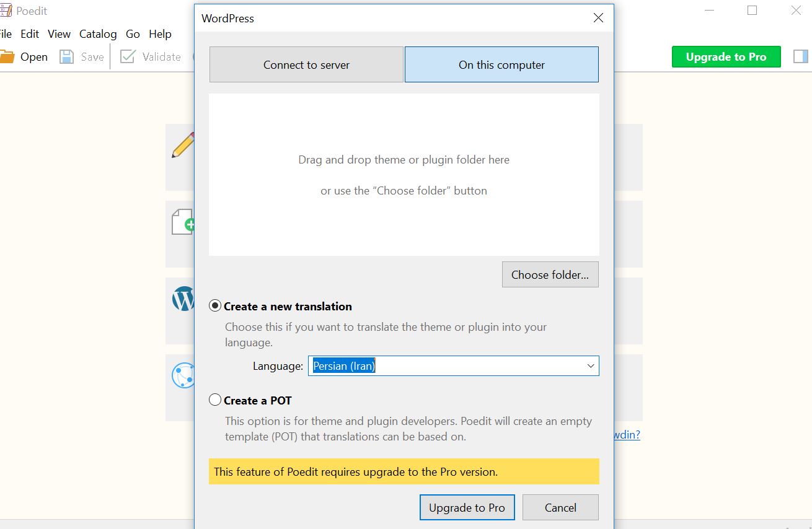This screenshot has height=529, width=812.
Task: Close the WordPress dialog
Action: click(598, 18)
